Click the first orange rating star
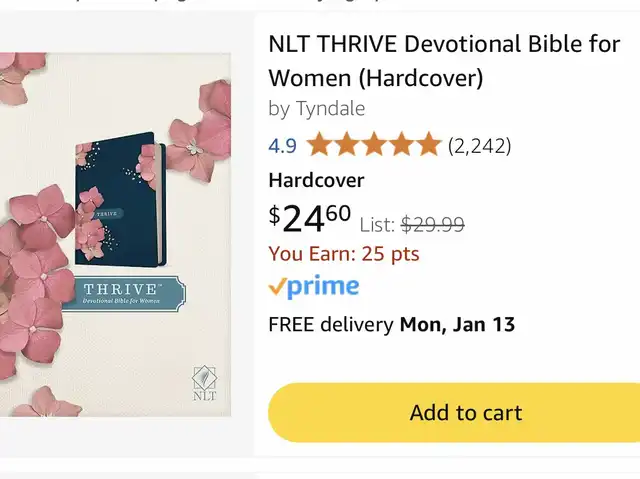The width and height of the screenshot is (640, 479). tap(319, 145)
